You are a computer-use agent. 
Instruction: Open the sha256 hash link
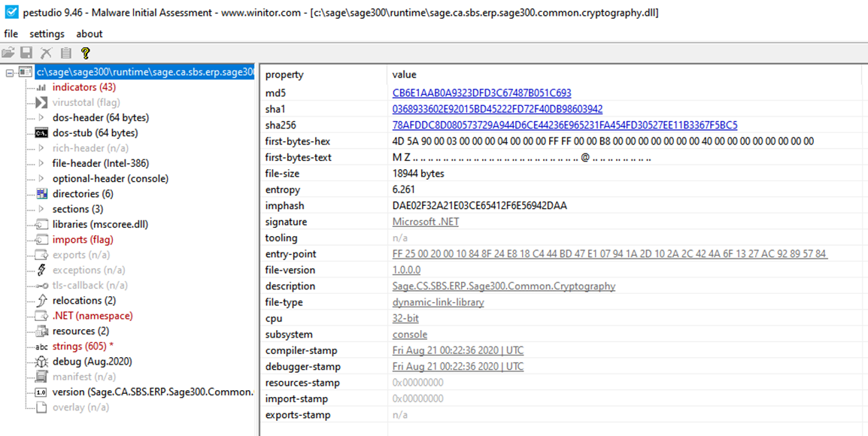tap(564, 126)
